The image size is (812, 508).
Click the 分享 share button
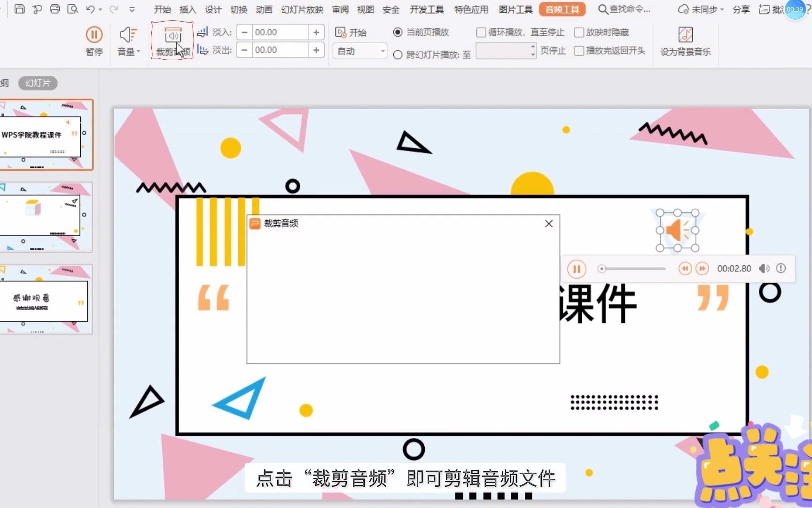point(741,9)
